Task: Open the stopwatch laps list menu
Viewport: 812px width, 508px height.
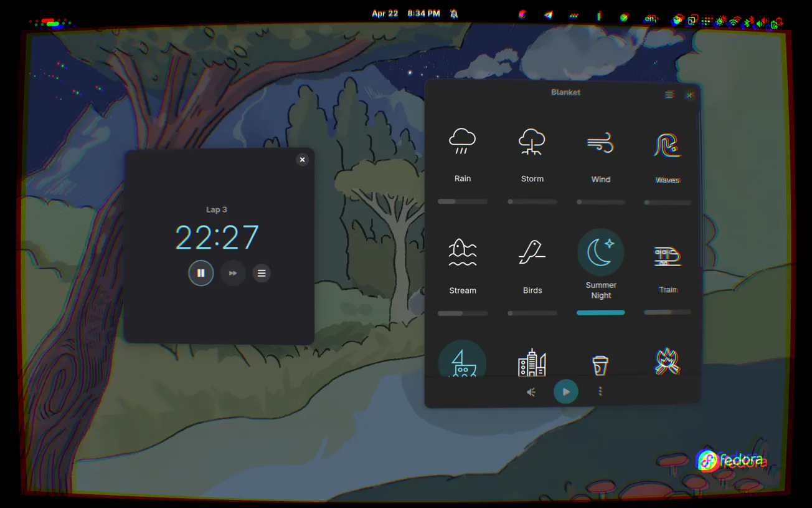Action: pyautogui.click(x=261, y=273)
